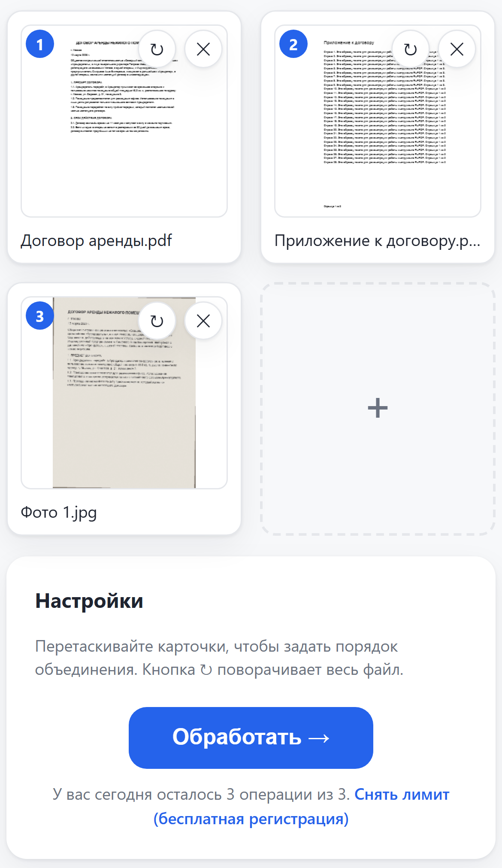Rotate the Фото 1.jpg file
This screenshot has height=868, width=502.
(x=157, y=321)
